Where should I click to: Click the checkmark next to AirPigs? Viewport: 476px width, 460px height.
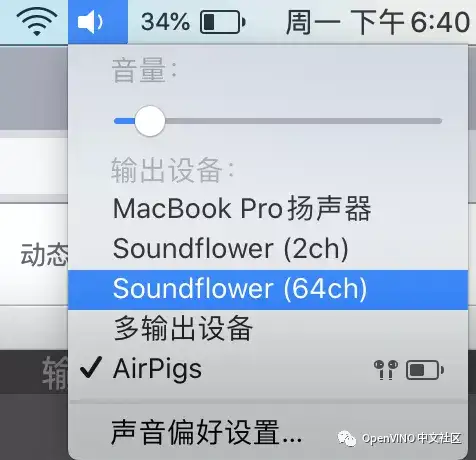(x=91, y=367)
